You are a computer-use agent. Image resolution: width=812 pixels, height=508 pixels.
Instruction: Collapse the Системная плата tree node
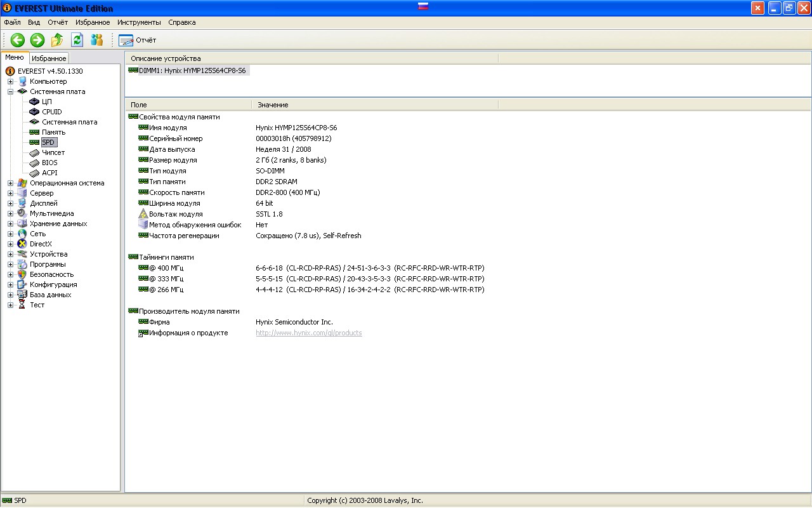coord(10,91)
